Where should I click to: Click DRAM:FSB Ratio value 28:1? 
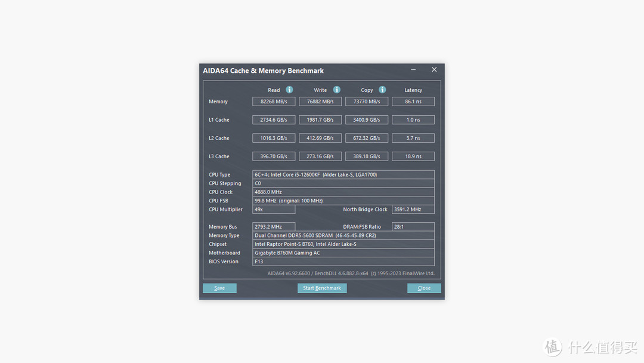point(413,226)
